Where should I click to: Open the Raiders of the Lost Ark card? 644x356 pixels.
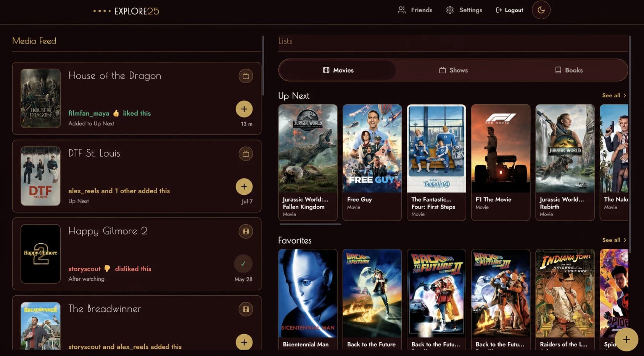(565, 299)
